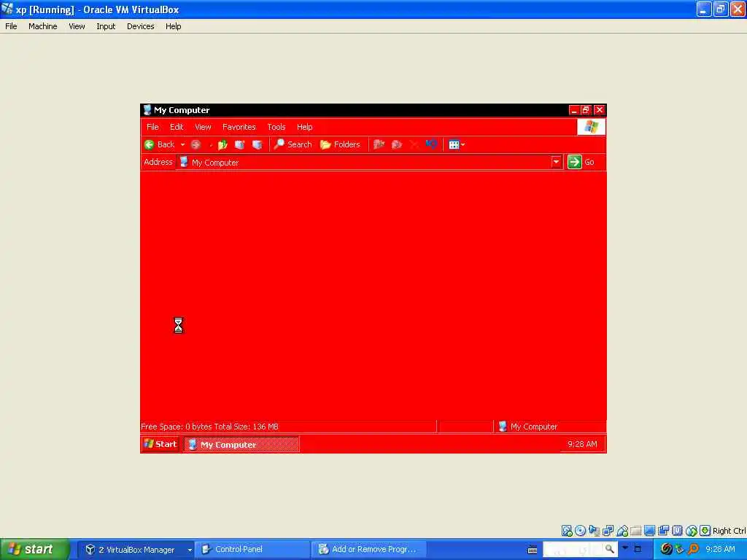Switch to VirtualBox Manager taskbar group
This screenshot has width=747, height=560.
tap(135, 550)
